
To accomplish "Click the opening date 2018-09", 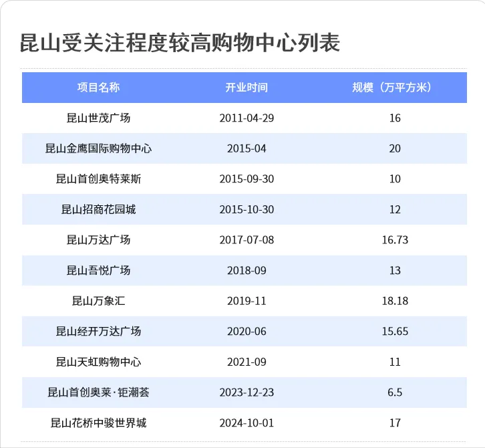I will 247,270.
